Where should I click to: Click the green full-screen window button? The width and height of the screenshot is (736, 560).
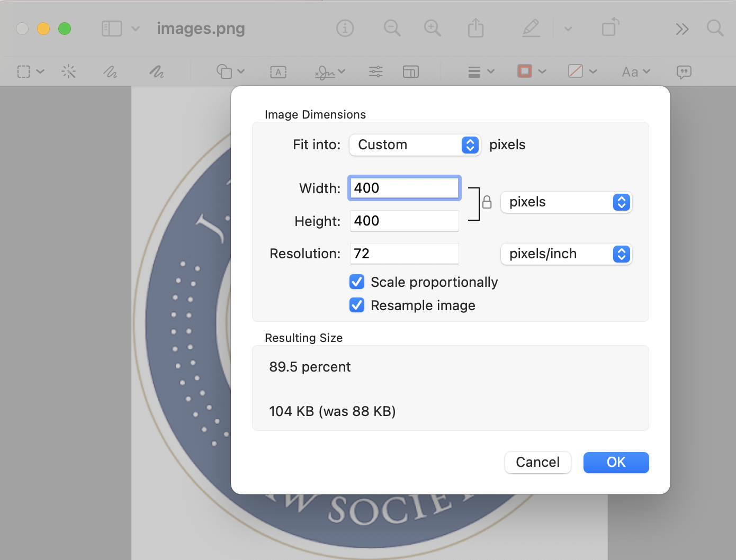pos(65,29)
